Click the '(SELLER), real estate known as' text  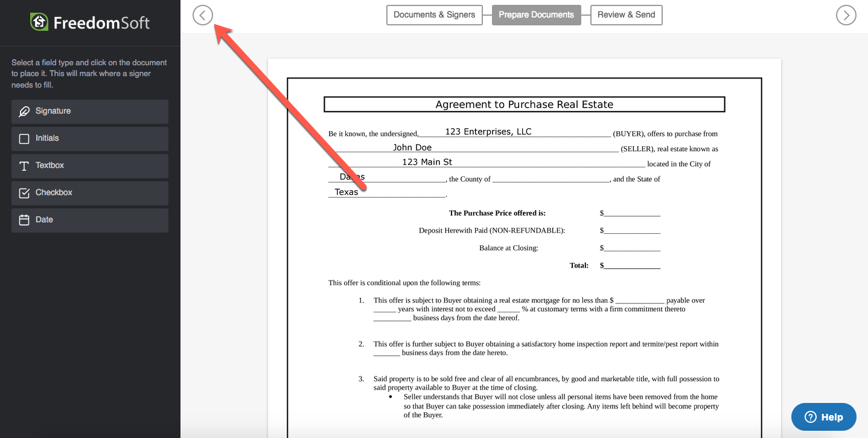[669, 149]
